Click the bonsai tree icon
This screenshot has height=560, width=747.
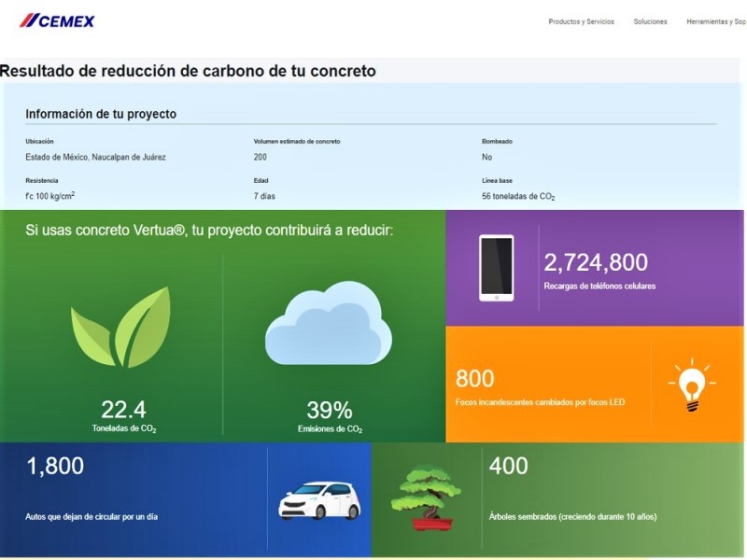[425, 497]
